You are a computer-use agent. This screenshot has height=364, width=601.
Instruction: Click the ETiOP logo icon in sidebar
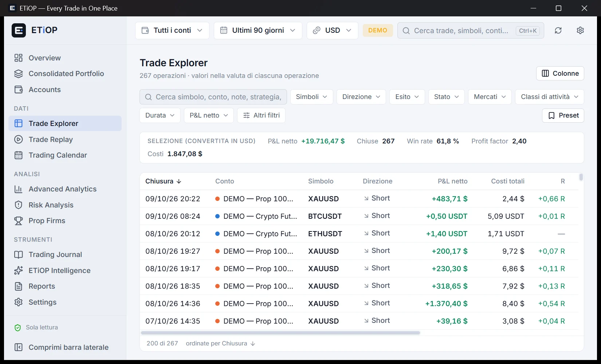[x=19, y=30]
